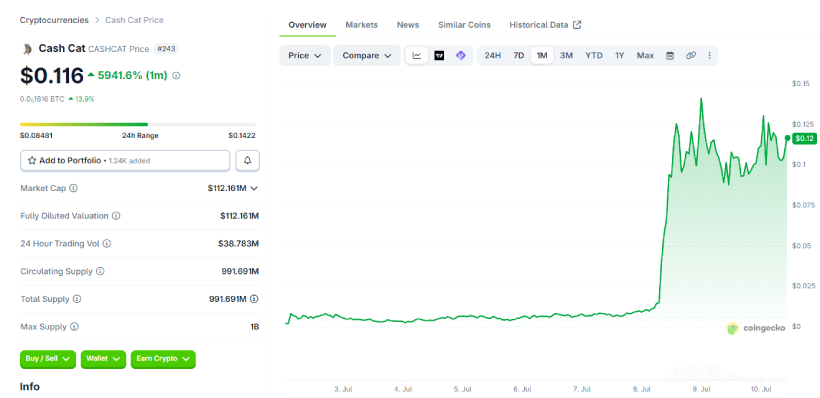
Task: Open the chart more options menu
Action: pyautogui.click(x=710, y=55)
